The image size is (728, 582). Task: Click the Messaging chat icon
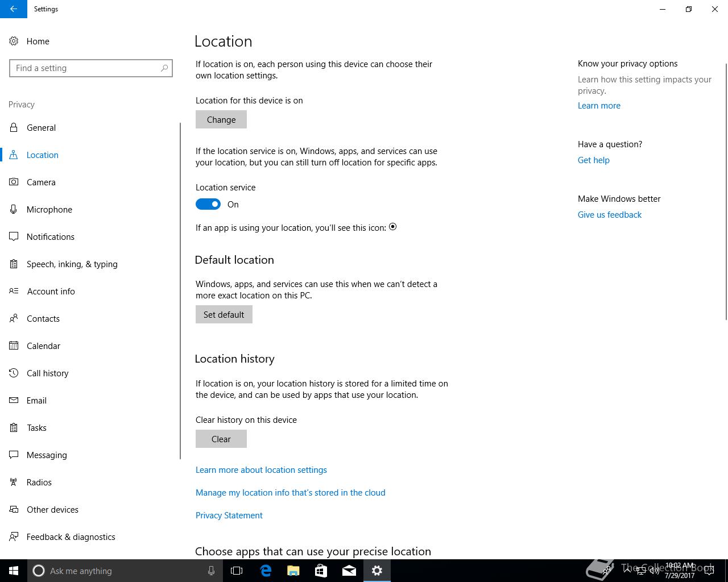(14, 455)
